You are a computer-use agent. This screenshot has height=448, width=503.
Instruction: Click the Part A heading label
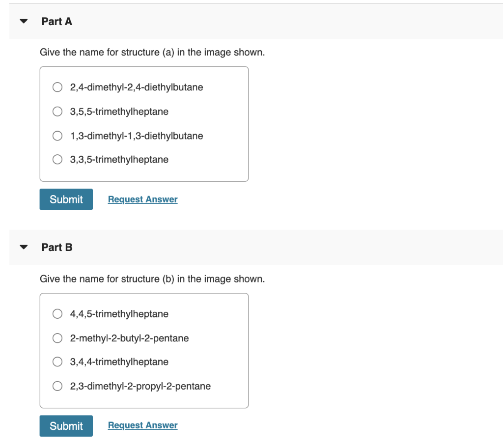point(57,22)
